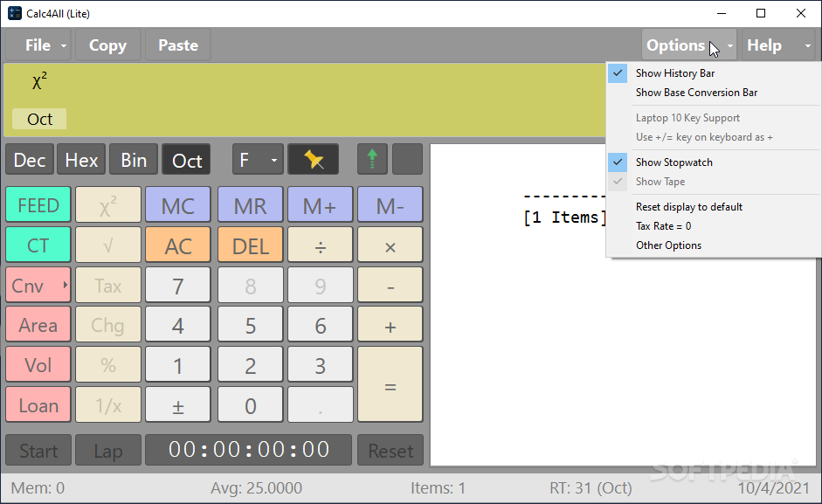The image size is (822, 504).
Task: Click digit 1 key
Action: 178,365
